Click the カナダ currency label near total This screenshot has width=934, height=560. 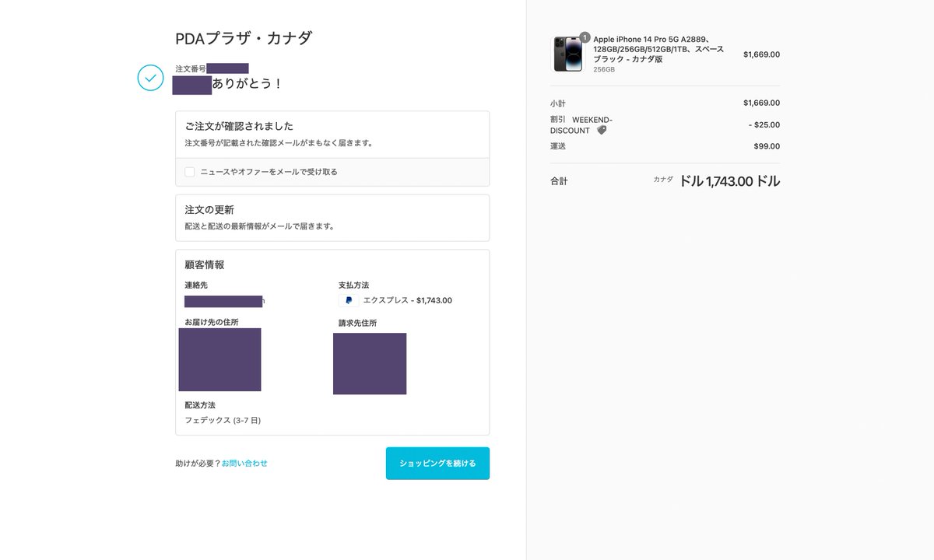tap(663, 179)
